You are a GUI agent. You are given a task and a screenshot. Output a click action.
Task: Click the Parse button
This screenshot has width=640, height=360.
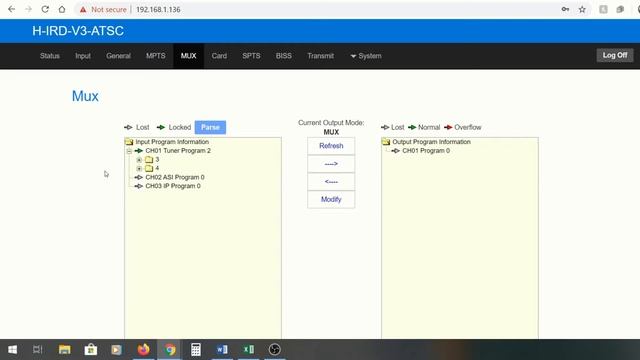210,127
